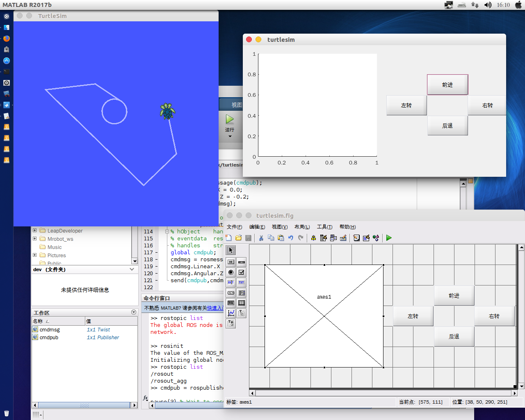Viewport: 525px width, 420px height.
Task: Open Align Objects tool in GUIDE toolbar
Action: tap(313, 238)
